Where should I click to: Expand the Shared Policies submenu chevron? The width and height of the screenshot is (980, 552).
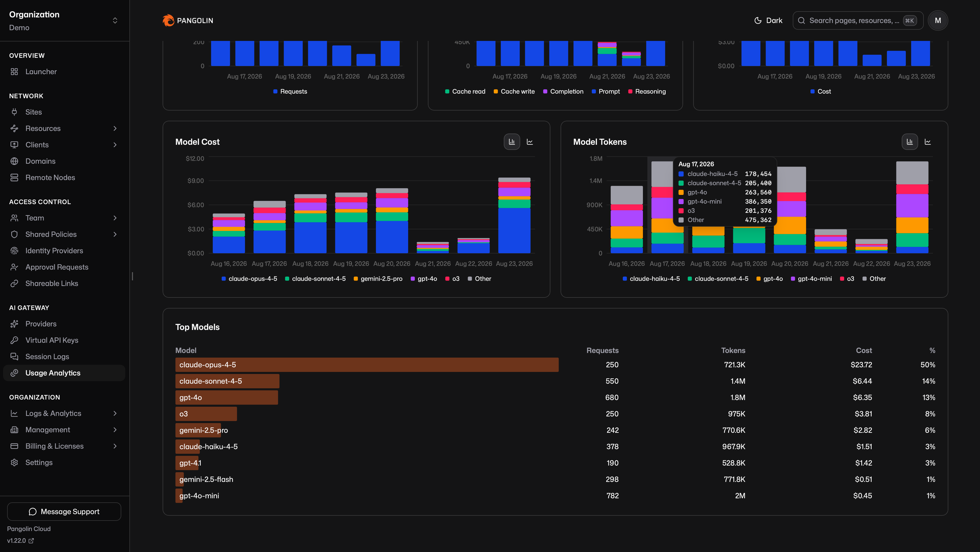click(115, 234)
